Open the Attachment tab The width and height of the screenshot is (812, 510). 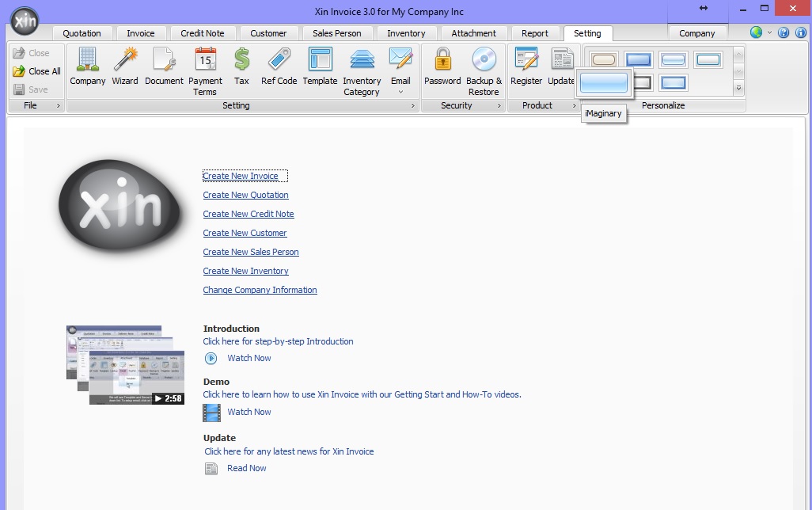474,33
